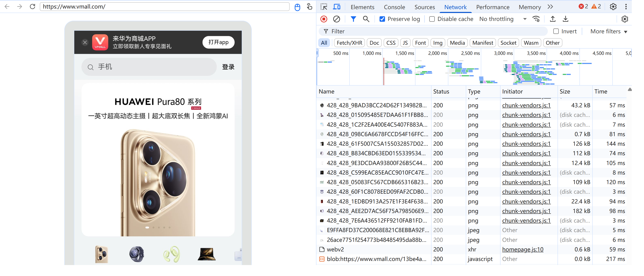Image resolution: width=644 pixels, height=276 pixels.
Task: Click the mouse icon beside the address bar
Action: pos(297,7)
